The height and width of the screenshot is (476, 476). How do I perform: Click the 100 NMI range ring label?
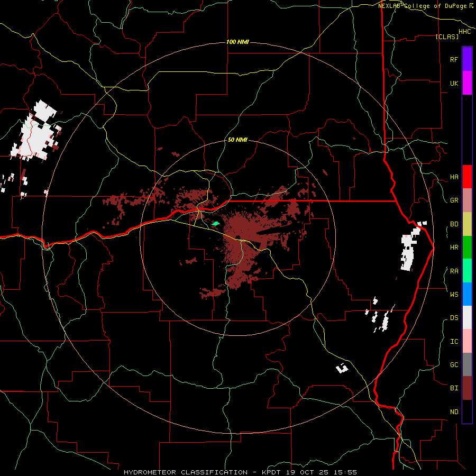pyautogui.click(x=237, y=42)
